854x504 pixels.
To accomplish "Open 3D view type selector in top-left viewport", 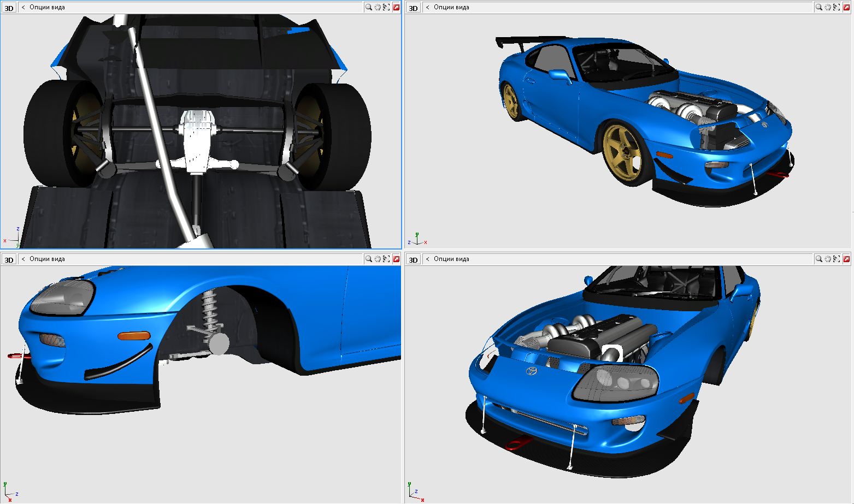I will coord(9,8).
